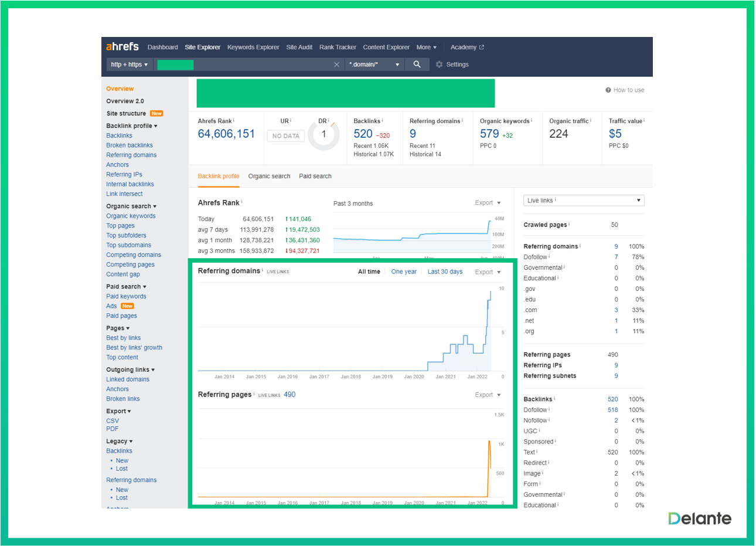Open the "*.domain/*" search mode dropdown
Viewport: 756px width, 546px height.
(x=374, y=65)
